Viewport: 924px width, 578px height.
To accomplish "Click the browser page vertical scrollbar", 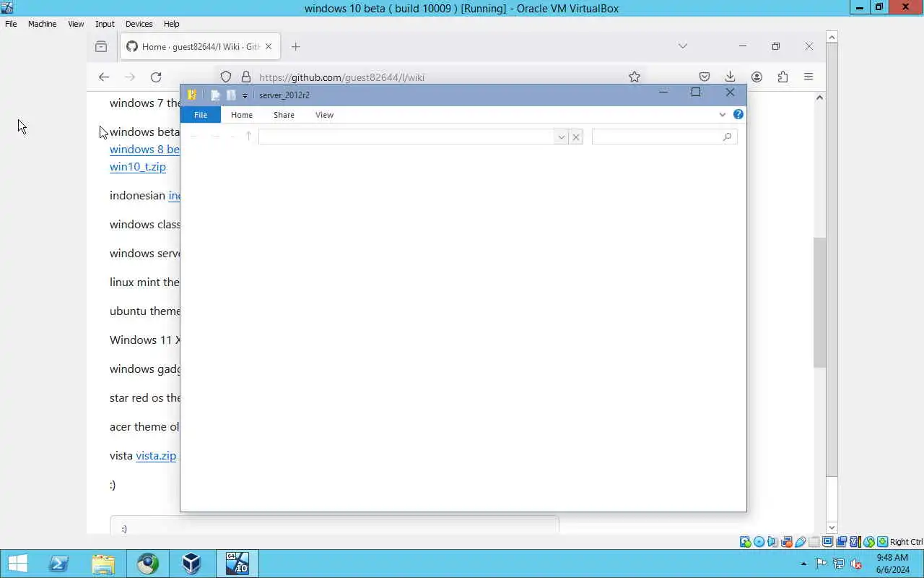I will tap(819, 303).
